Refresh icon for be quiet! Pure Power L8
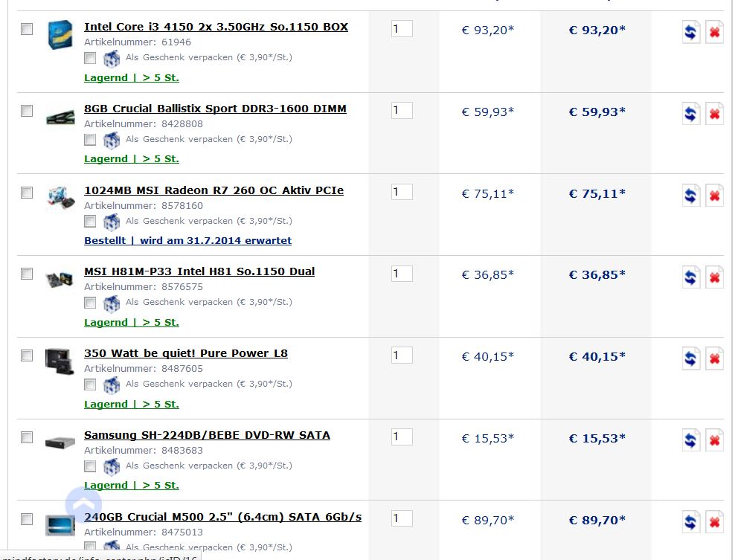This screenshot has width=735, height=560. point(690,359)
